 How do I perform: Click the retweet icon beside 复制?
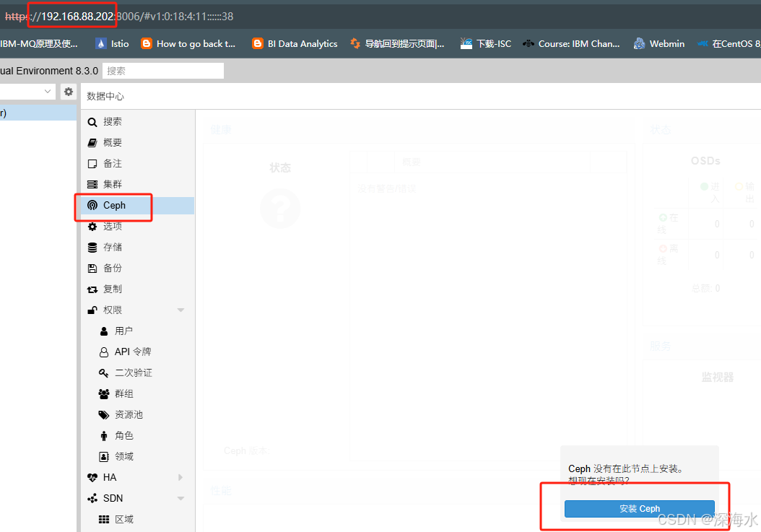(92, 289)
